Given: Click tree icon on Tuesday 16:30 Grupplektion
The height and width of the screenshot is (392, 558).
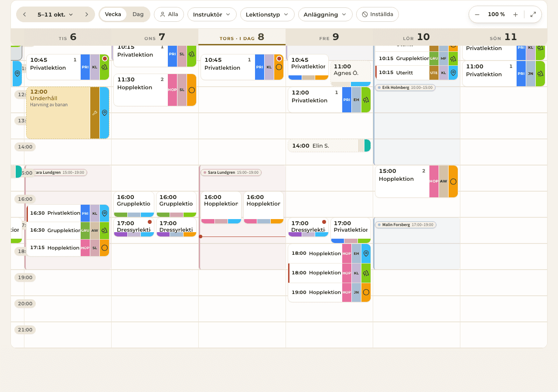Looking at the screenshot, I should click(x=104, y=230).
